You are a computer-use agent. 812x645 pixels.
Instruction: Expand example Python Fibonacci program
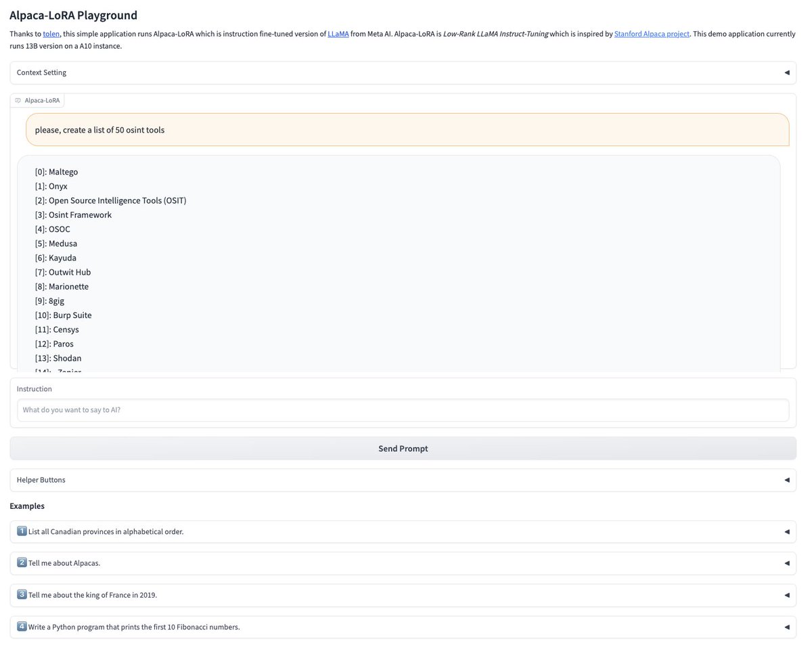[403, 627]
